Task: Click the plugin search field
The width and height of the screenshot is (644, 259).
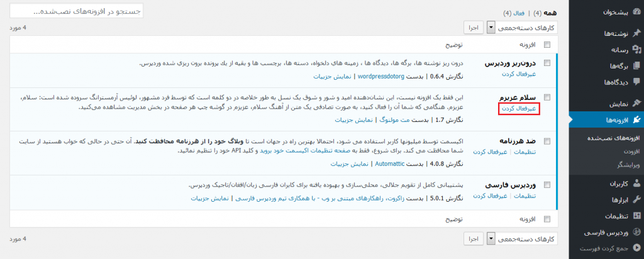Action: pos(76,11)
